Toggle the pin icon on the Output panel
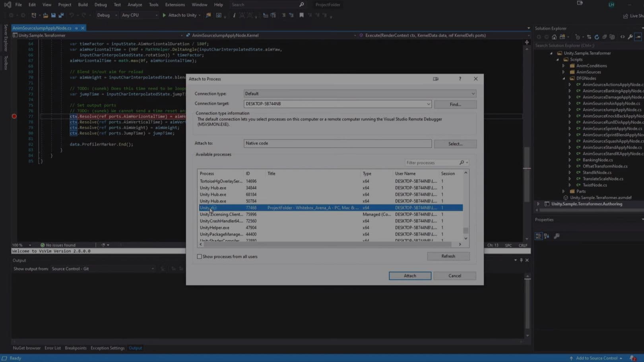This screenshot has height=362, width=644. [521, 260]
